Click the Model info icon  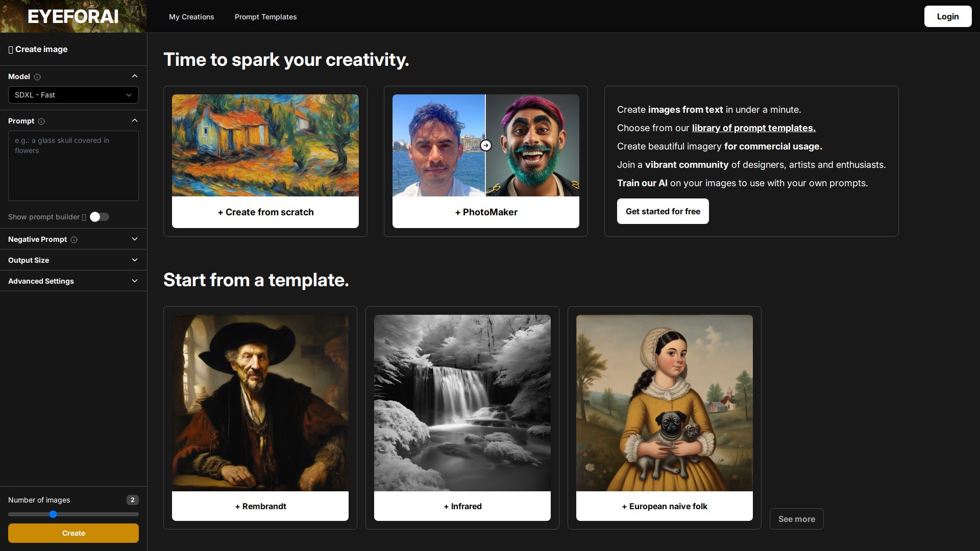coord(37,77)
